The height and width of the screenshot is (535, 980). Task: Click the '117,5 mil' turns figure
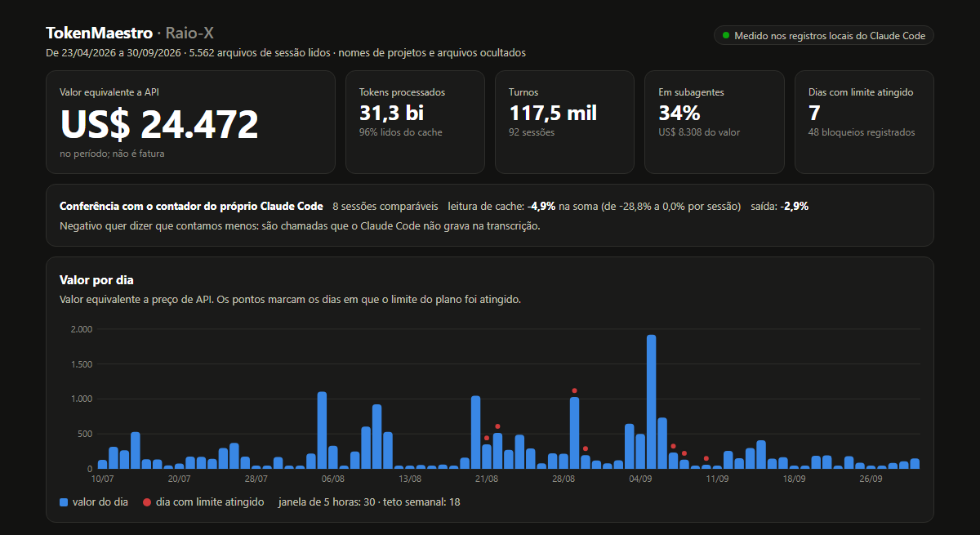[553, 113]
